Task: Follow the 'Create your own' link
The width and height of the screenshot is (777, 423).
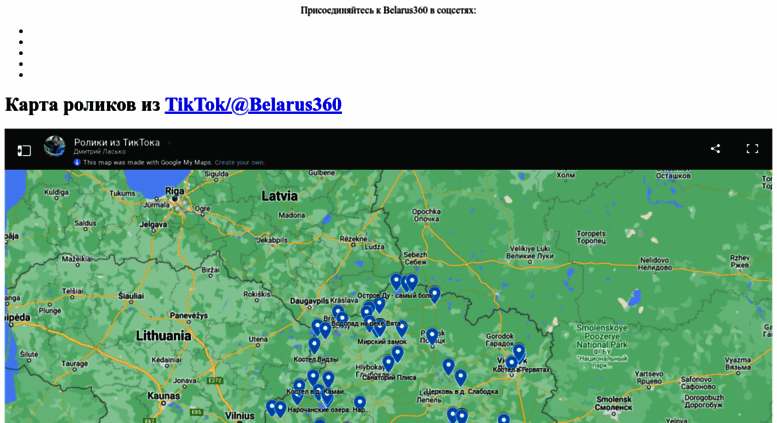Action: click(x=239, y=162)
